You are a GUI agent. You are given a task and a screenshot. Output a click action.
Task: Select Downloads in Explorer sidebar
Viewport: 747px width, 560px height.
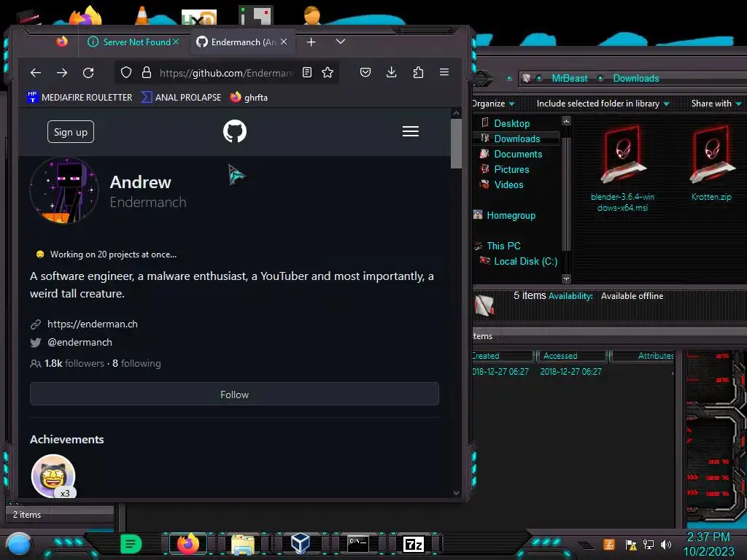point(517,139)
